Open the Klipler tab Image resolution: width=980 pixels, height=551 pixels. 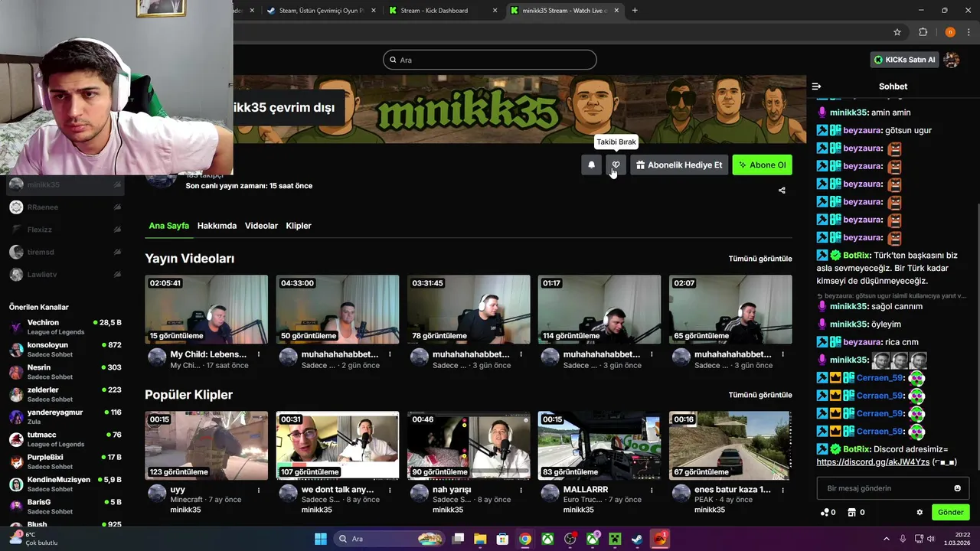pos(299,226)
